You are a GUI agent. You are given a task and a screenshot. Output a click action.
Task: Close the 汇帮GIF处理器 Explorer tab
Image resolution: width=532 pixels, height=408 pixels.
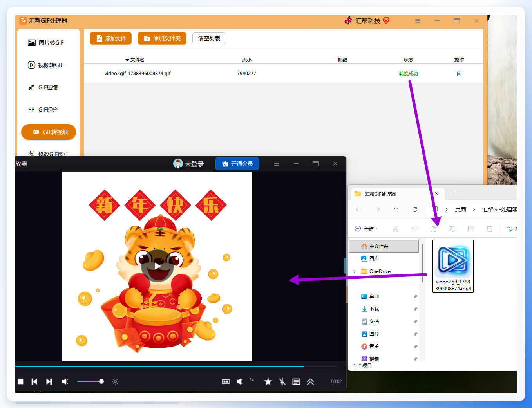(437, 194)
